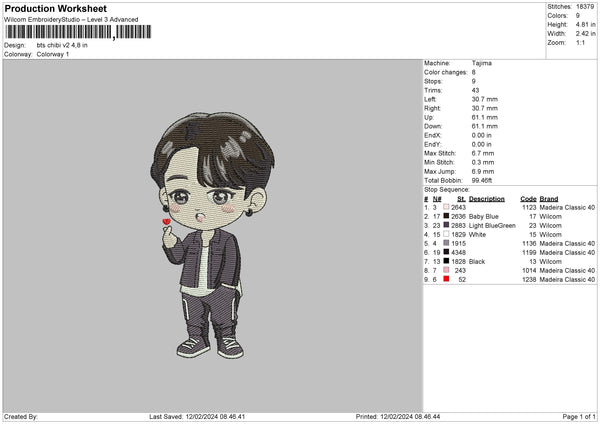
Task: Click the barcode under the header
Action: pyautogui.click(x=78, y=32)
